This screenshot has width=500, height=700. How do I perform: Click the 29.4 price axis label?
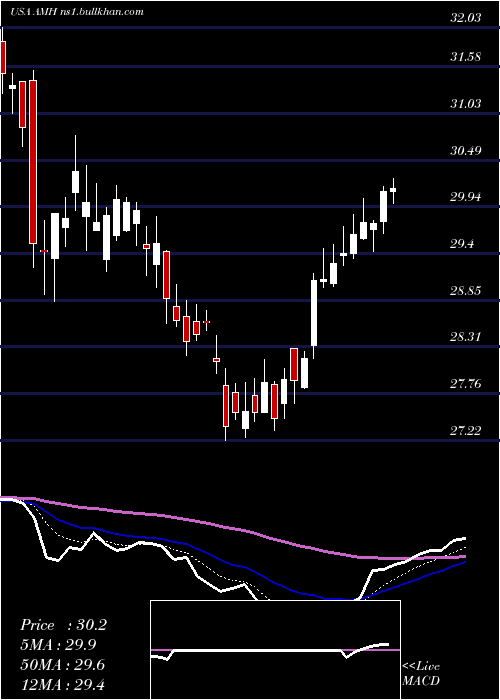coord(462,244)
